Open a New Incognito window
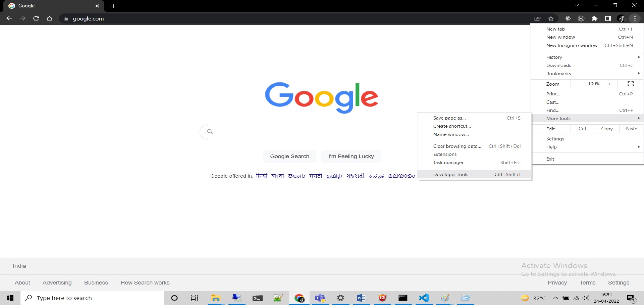 [587, 45]
